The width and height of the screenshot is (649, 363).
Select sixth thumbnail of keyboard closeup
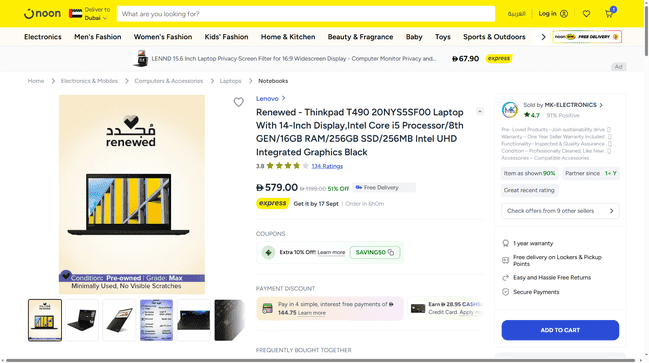tap(230, 320)
